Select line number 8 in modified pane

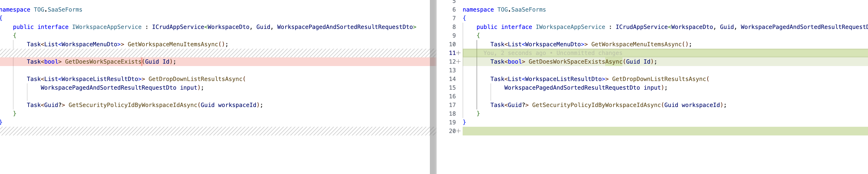click(454, 27)
